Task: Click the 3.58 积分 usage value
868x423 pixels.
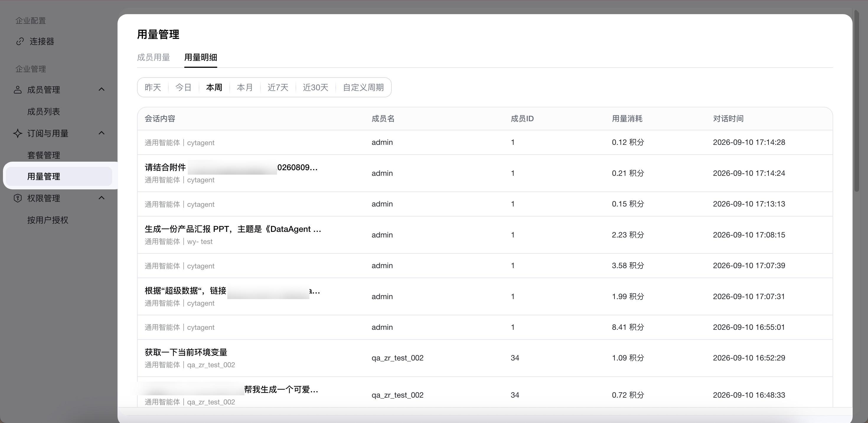Action: coord(628,265)
